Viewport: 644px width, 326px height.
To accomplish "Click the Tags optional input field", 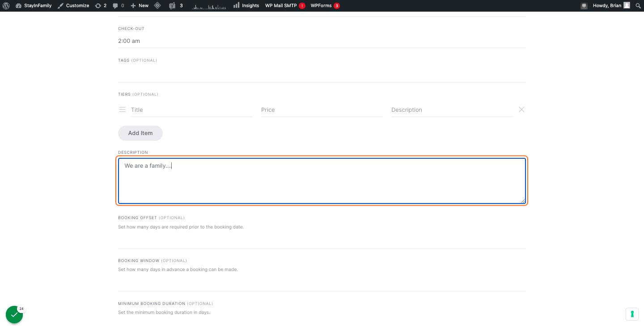I will point(322,74).
